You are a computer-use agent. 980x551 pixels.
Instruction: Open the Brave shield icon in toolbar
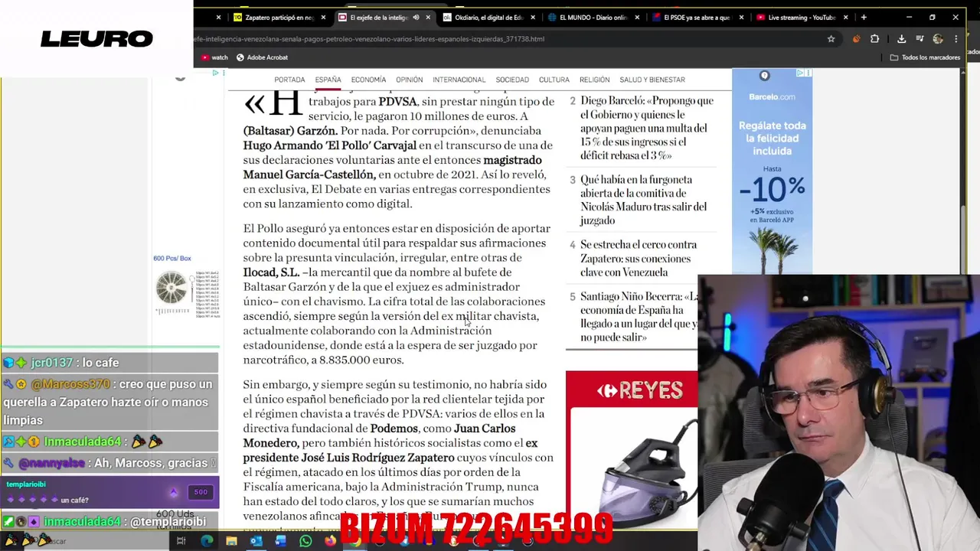tap(856, 39)
